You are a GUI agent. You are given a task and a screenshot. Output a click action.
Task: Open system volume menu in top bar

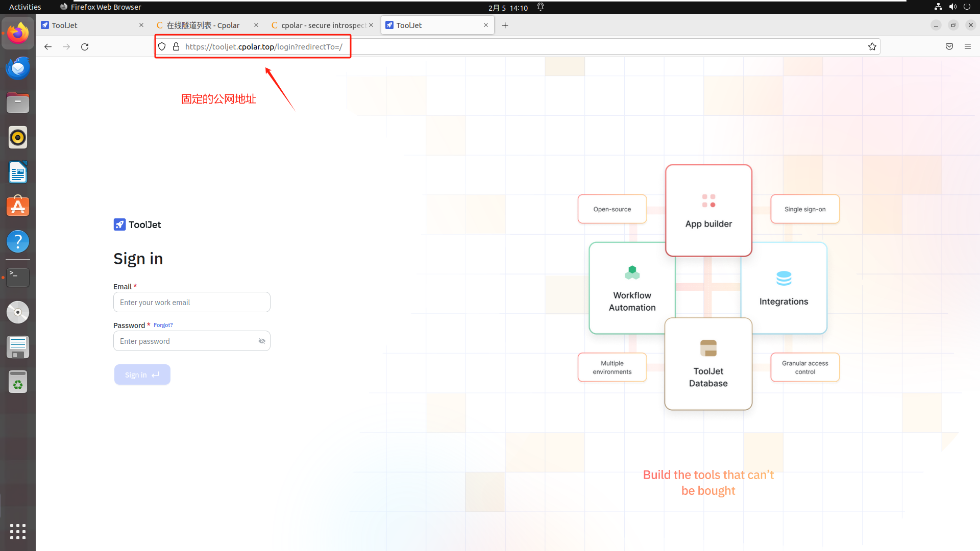952,7
